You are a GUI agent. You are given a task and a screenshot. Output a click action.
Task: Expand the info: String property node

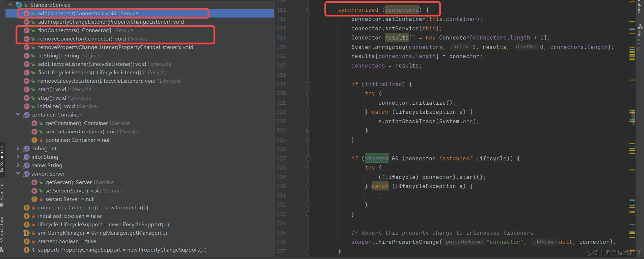pos(18,157)
